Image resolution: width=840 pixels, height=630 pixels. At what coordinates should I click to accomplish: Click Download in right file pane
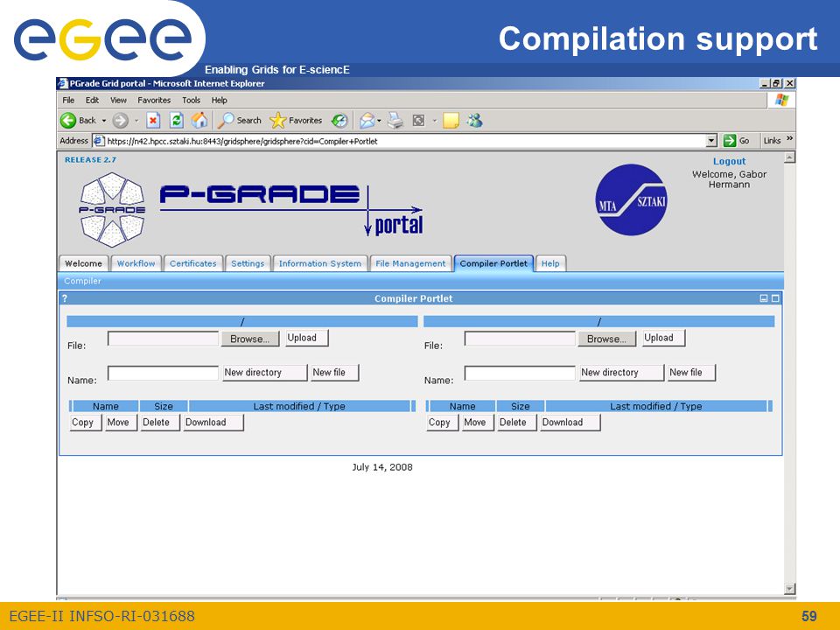(x=570, y=422)
